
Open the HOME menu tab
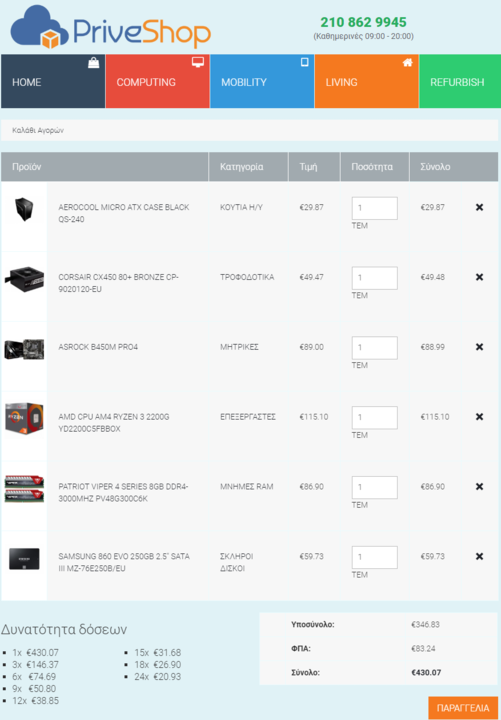(53, 81)
